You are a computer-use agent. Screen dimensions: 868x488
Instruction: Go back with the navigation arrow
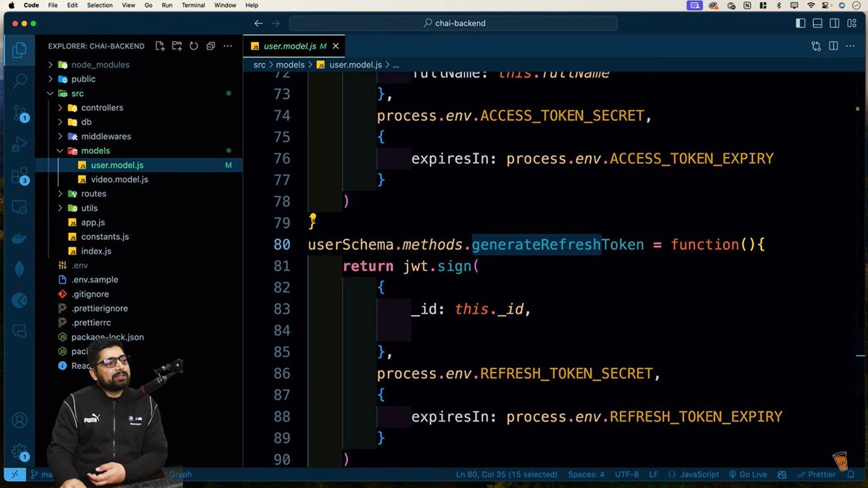point(259,23)
